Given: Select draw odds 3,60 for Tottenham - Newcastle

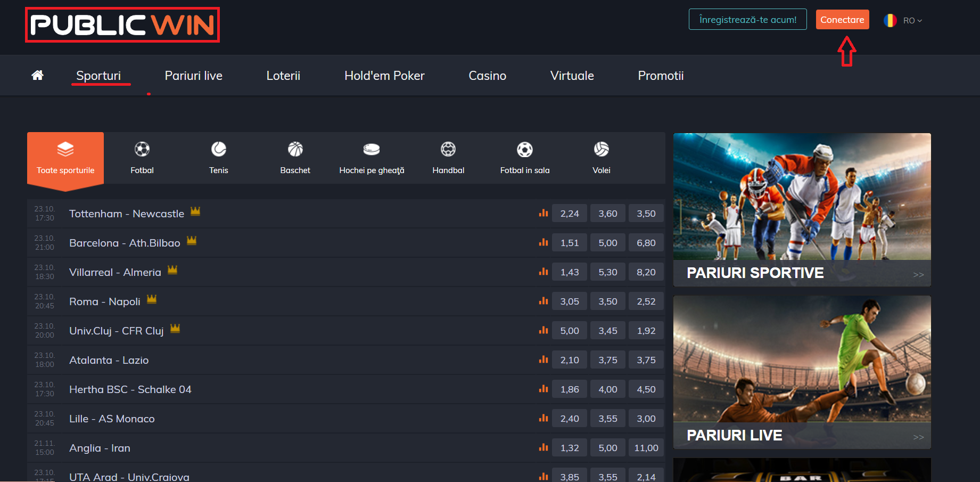Looking at the screenshot, I should click(x=608, y=213).
